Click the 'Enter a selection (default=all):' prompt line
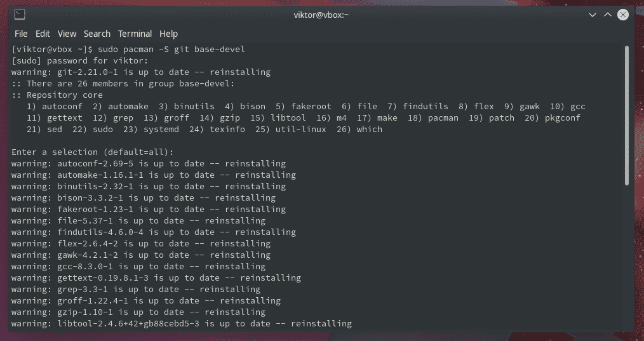This screenshot has height=341, width=644. coord(93,152)
